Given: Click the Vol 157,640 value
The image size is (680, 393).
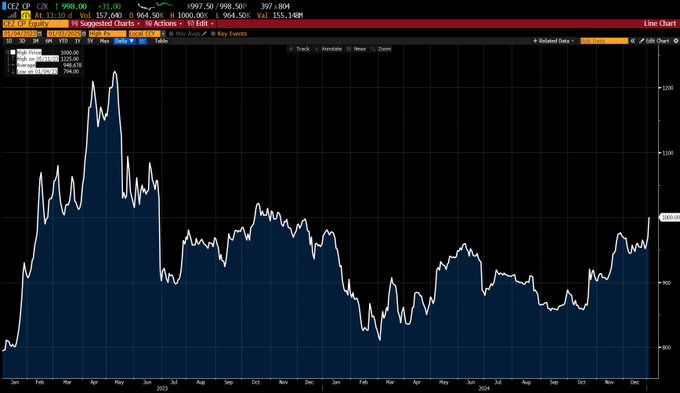Looking at the screenshot, I should 101,15.
